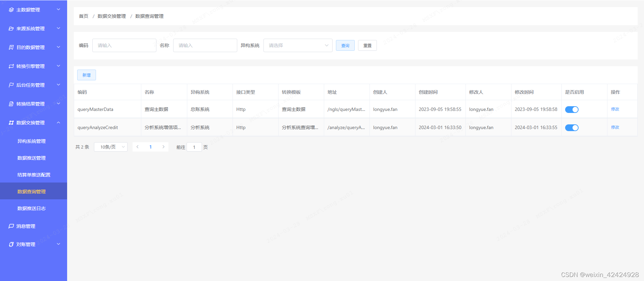Screen dimensions: 644x281
Task: Click the 消息管理 chat bubble icon
Action: pyautogui.click(x=11, y=226)
